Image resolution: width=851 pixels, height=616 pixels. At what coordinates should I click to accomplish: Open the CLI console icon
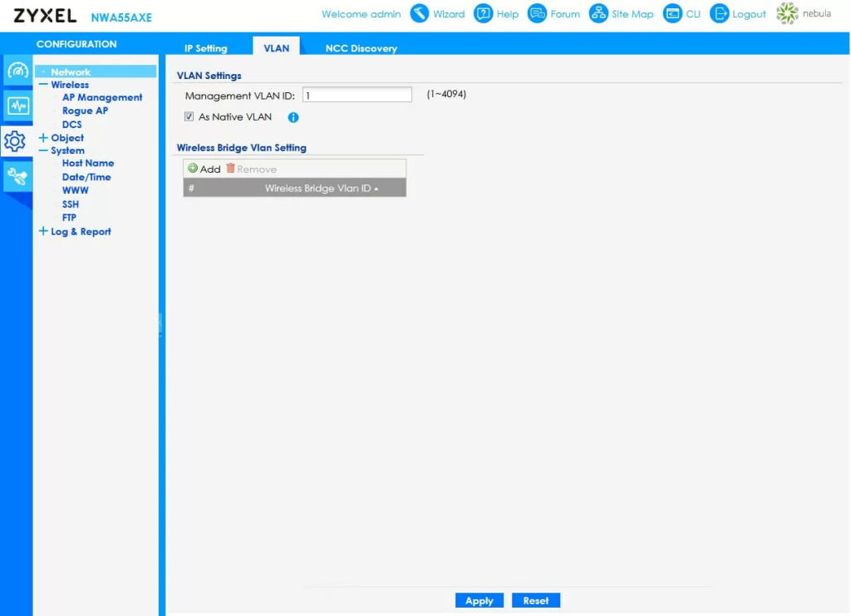(671, 13)
